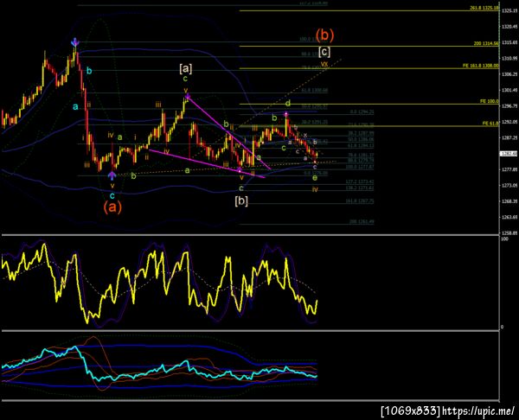Click the cyan line in the bottom indicator panel

(159, 369)
